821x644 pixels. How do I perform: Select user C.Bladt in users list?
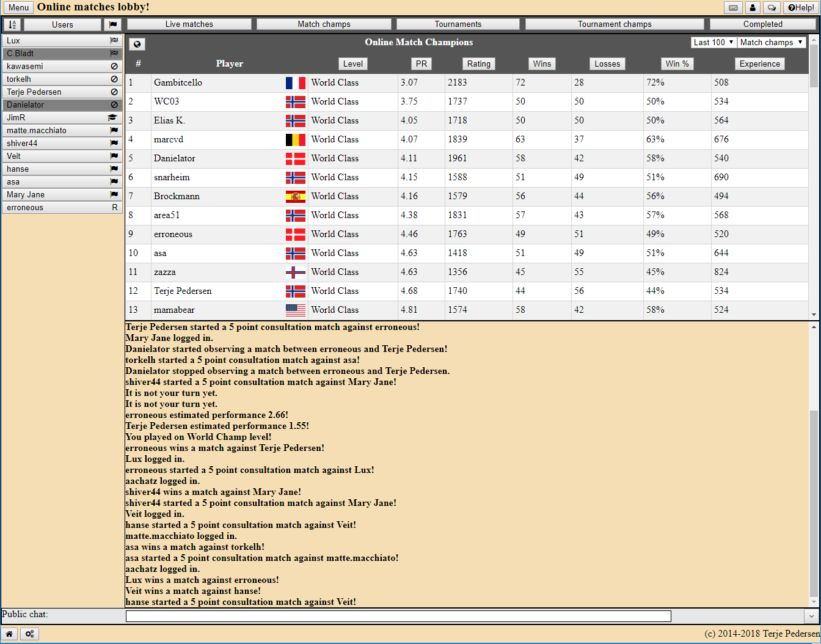pyautogui.click(x=62, y=53)
